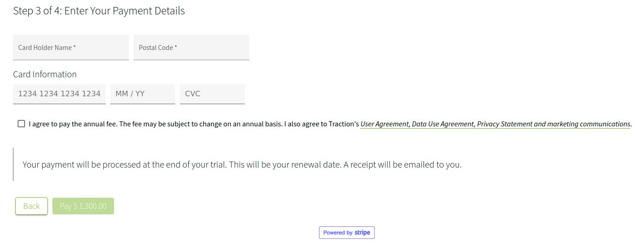Click the Card Holder Name field
This screenshot has height=250, width=644.
tap(71, 47)
